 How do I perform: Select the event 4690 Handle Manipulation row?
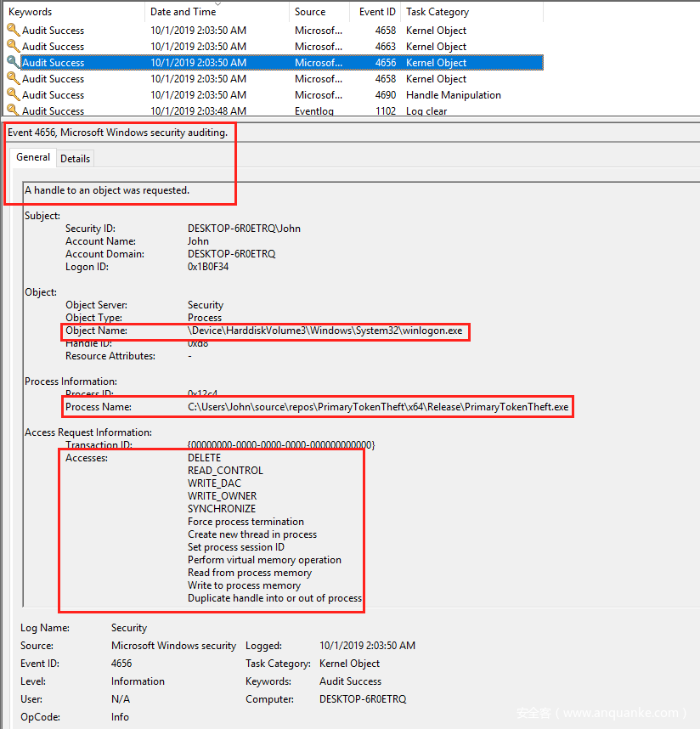click(x=255, y=95)
